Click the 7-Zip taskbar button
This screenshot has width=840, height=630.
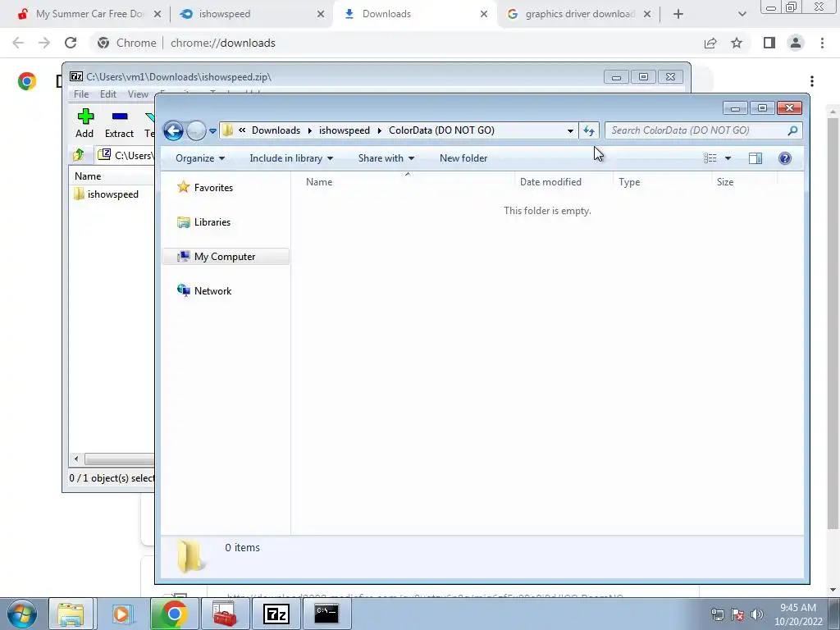(276, 614)
